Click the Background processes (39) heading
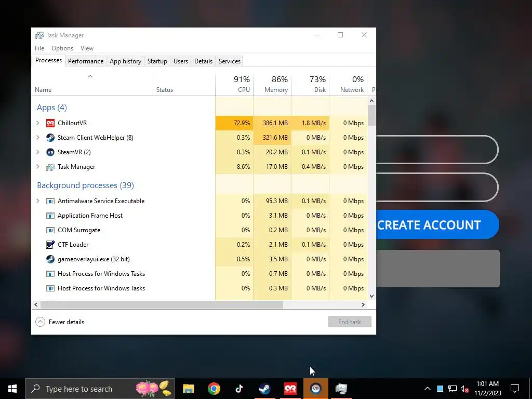The image size is (532, 399). pos(86,185)
